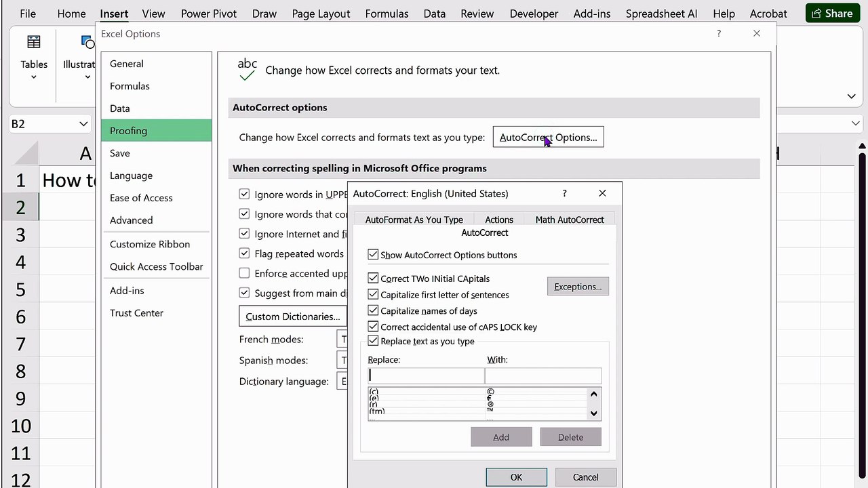
Task: Select Ease of Access category
Action: click(x=157, y=198)
